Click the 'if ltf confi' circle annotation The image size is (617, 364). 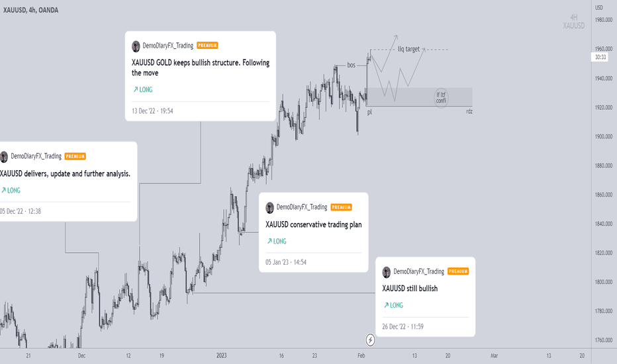(x=441, y=97)
